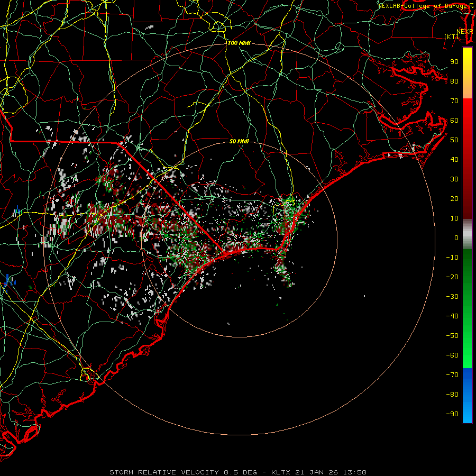The width and height of the screenshot is (476, 476).
Task: Click the positive 10 knots scale label
Action: pos(454,218)
